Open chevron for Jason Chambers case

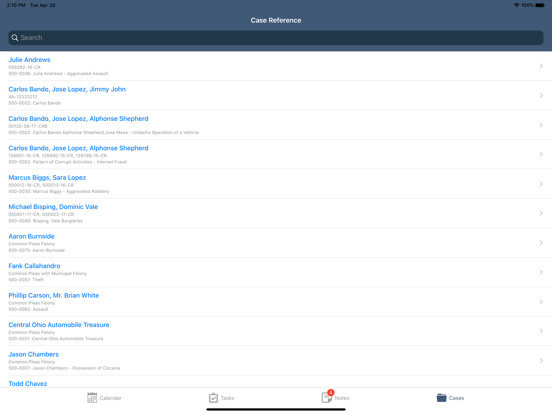click(x=541, y=360)
